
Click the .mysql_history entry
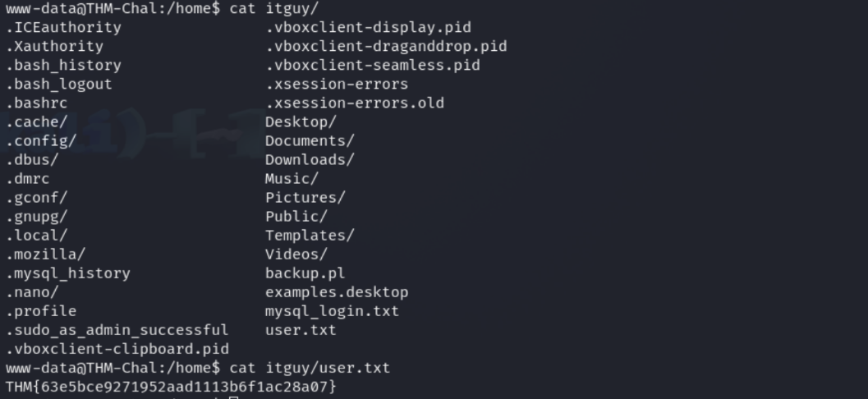67,273
